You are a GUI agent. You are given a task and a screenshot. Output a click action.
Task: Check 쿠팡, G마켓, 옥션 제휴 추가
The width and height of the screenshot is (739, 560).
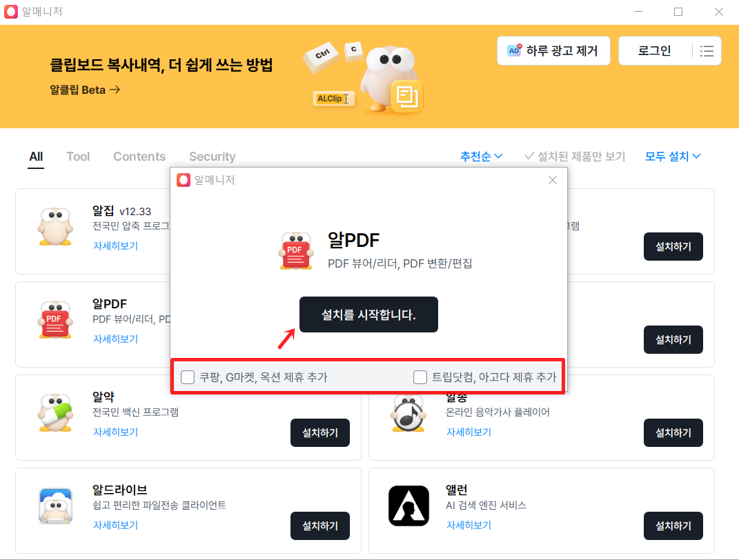click(x=188, y=377)
